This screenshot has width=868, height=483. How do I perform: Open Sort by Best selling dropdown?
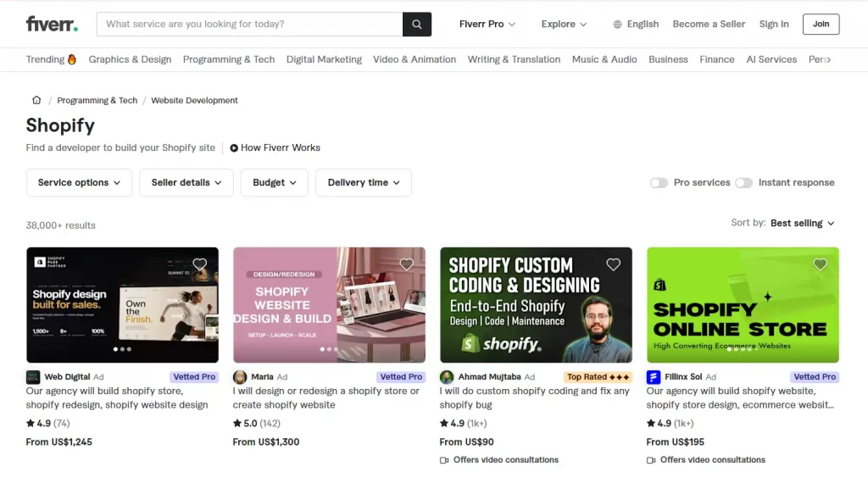(802, 223)
